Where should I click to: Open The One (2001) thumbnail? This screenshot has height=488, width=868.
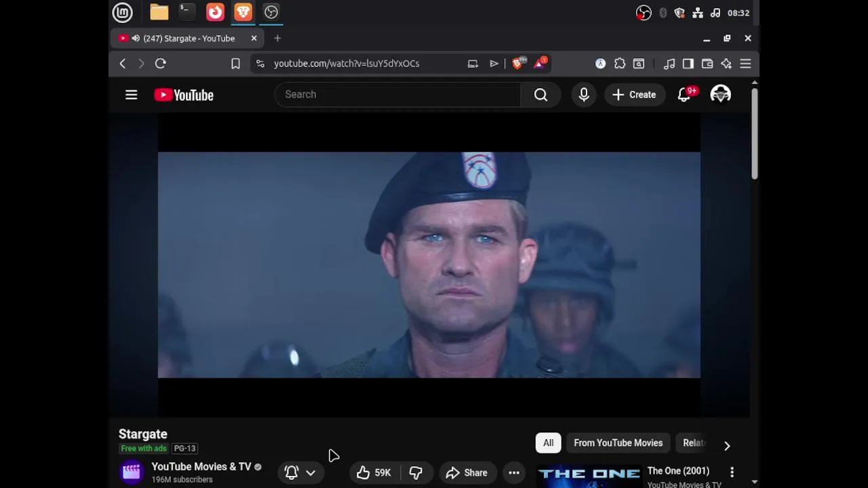(x=589, y=476)
